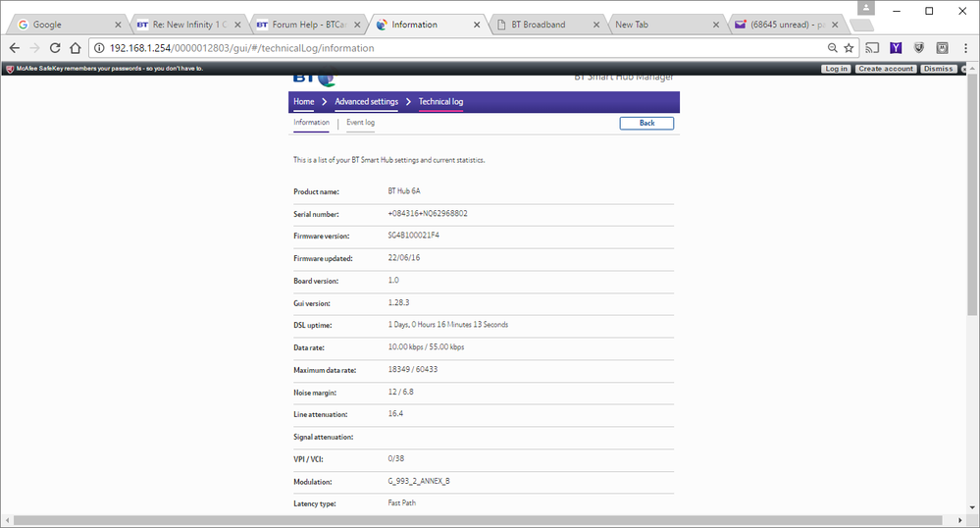Screen dimensions: 980x528
Task: Click the VPI / VCI value 0/38
Action: [396, 458]
